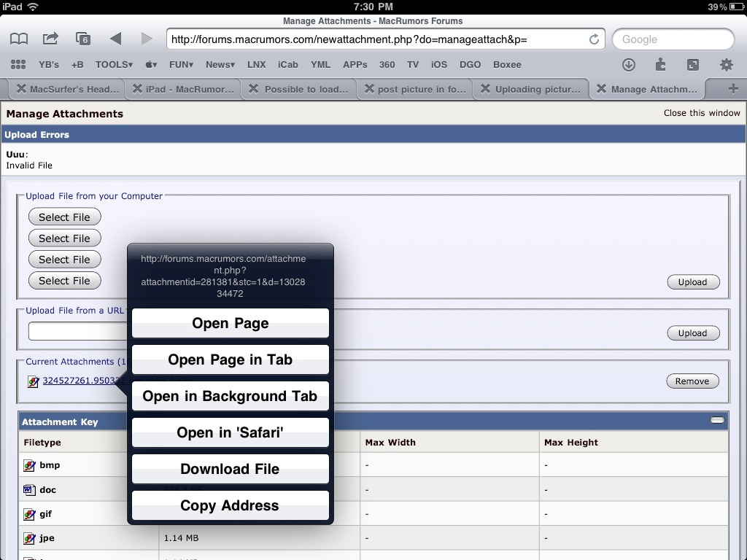Click Close this window link
The height and width of the screenshot is (560, 747).
(x=702, y=113)
